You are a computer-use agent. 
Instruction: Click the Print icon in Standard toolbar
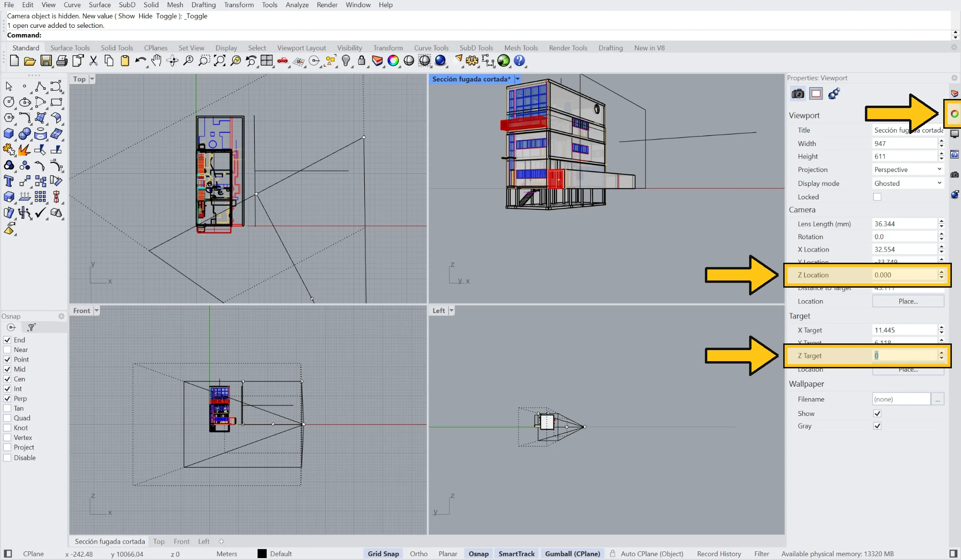(x=62, y=61)
